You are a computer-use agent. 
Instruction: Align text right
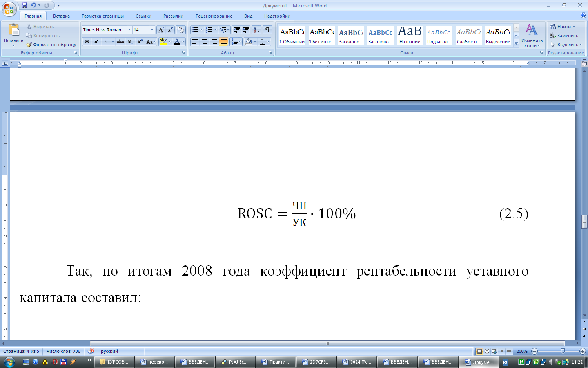[x=214, y=42]
